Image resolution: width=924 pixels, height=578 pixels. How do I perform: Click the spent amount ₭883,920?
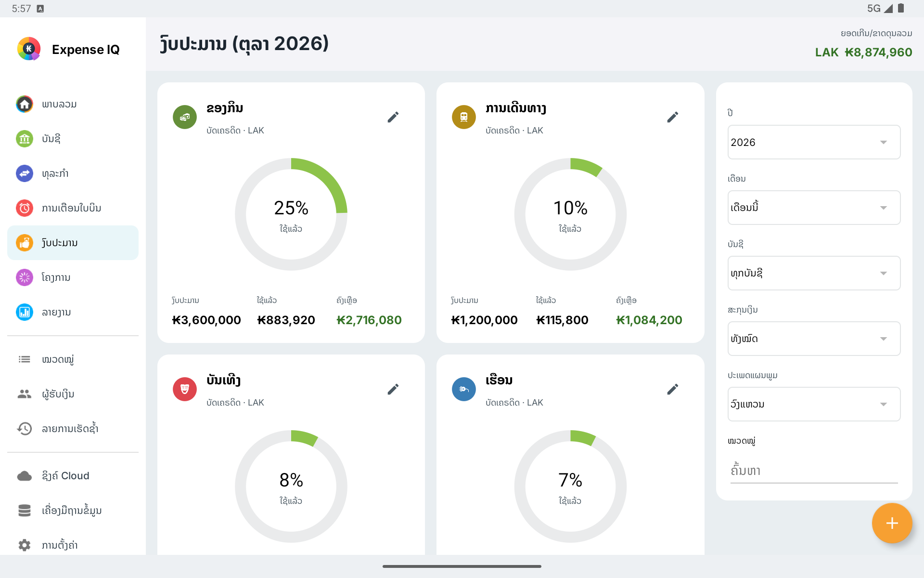[x=286, y=320]
